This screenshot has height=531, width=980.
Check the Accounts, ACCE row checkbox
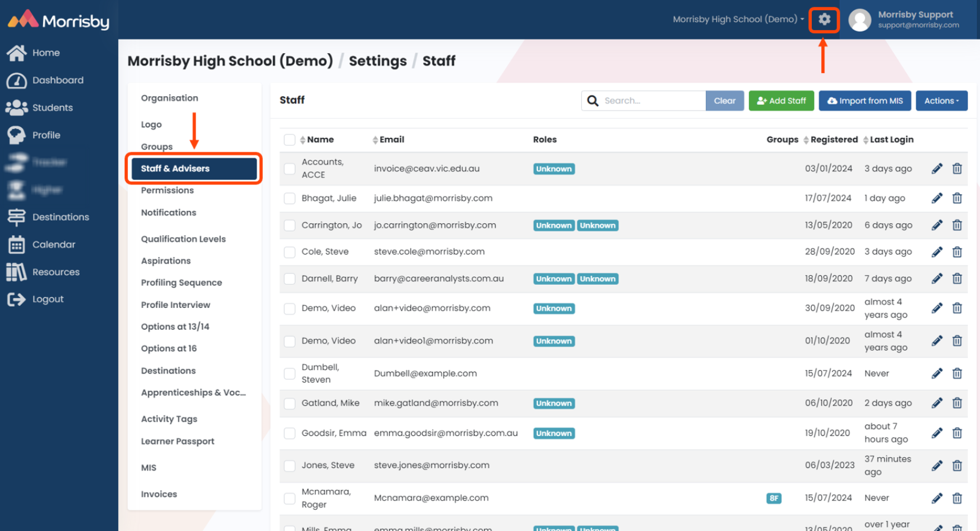289,169
